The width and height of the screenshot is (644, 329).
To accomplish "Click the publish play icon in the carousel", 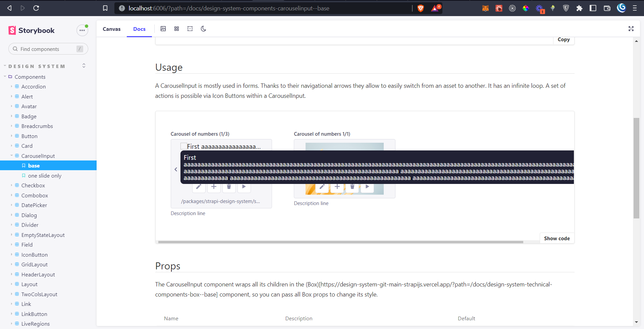I will 244,187.
